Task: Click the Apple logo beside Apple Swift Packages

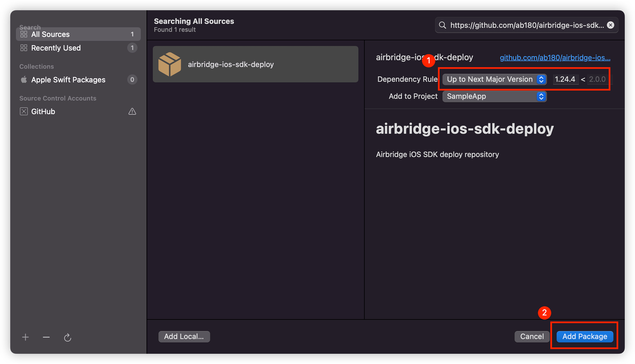Action: click(24, 80)
